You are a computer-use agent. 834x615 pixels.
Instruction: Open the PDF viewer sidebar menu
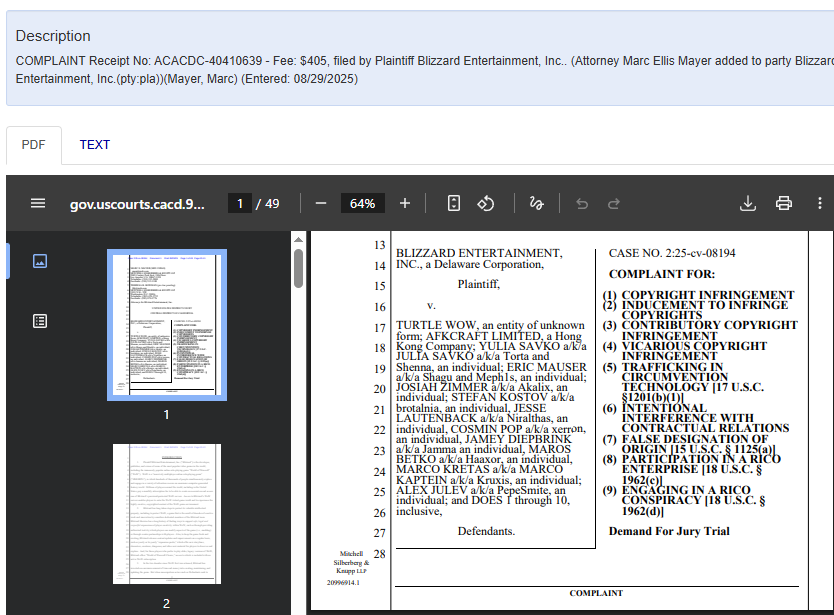point(38,203)
